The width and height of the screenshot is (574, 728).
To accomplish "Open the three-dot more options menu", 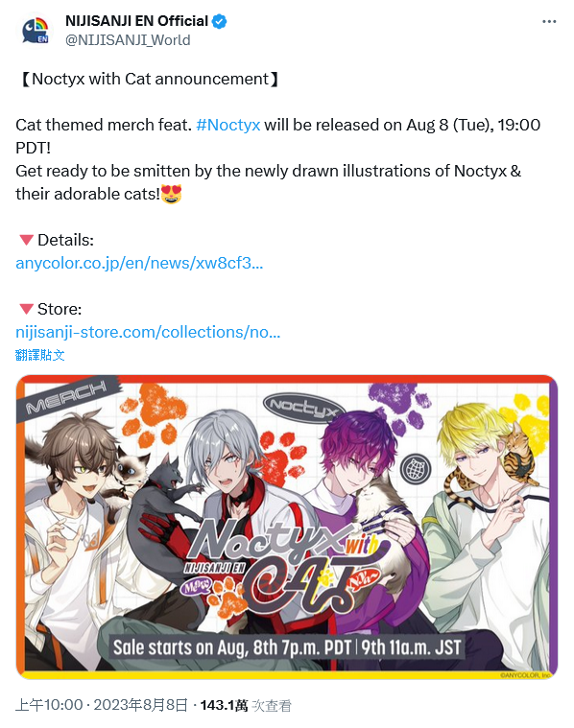I will pos(549,22).
